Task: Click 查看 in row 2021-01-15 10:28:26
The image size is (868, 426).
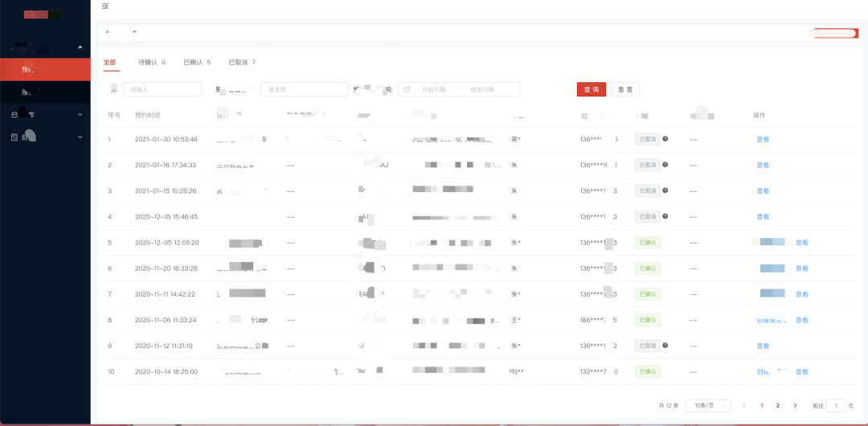Action: 763,191
